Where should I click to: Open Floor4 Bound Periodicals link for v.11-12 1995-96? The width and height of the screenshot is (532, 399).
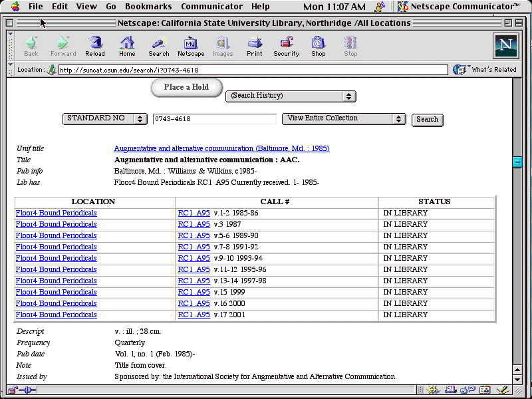[x=57, y=269]
